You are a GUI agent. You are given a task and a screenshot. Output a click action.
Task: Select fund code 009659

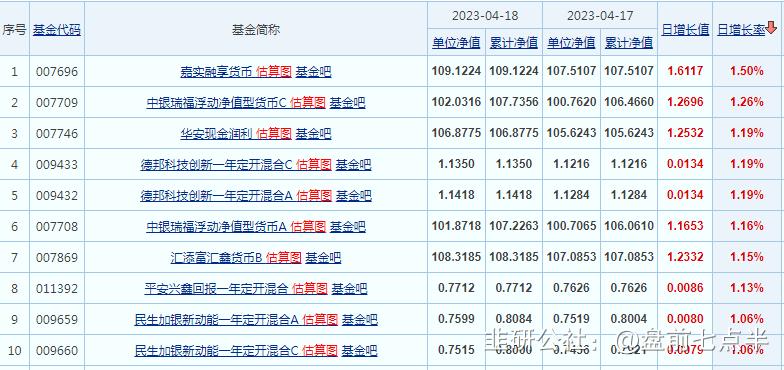click(57, 320)
